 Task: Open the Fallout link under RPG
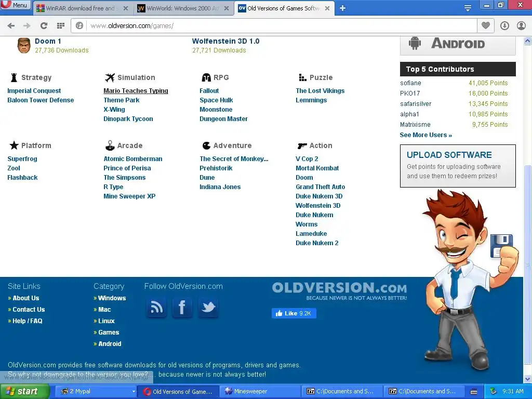(209, 91)
